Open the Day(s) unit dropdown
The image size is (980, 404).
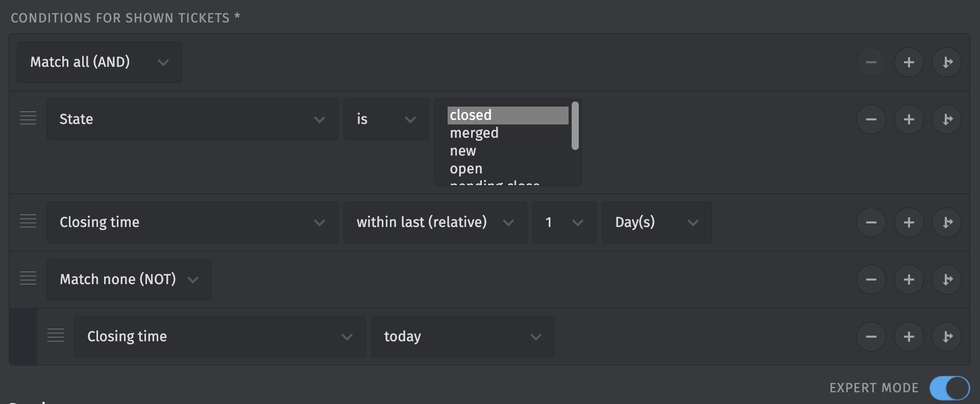657,222
